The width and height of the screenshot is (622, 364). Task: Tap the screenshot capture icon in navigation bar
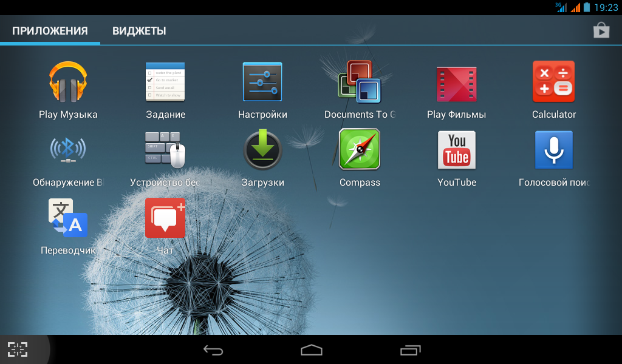[x=18, y=349]
